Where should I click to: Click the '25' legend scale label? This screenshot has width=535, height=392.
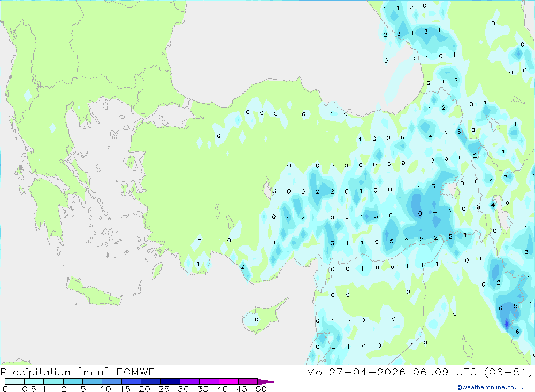pos(164,389)
